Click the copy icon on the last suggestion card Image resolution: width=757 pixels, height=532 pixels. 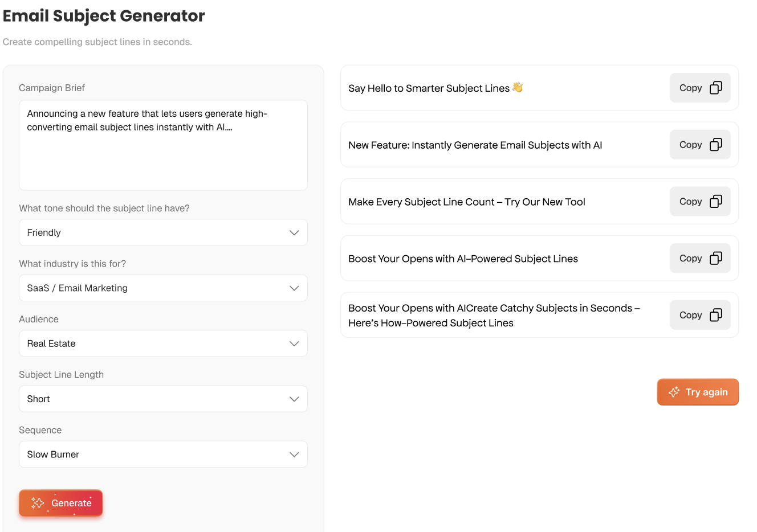point(716,314)
